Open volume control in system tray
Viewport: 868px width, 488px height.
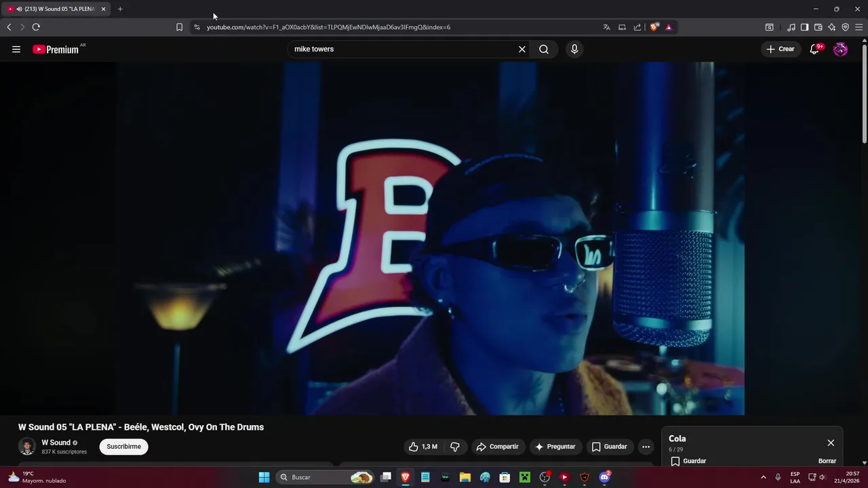(823, 477)
